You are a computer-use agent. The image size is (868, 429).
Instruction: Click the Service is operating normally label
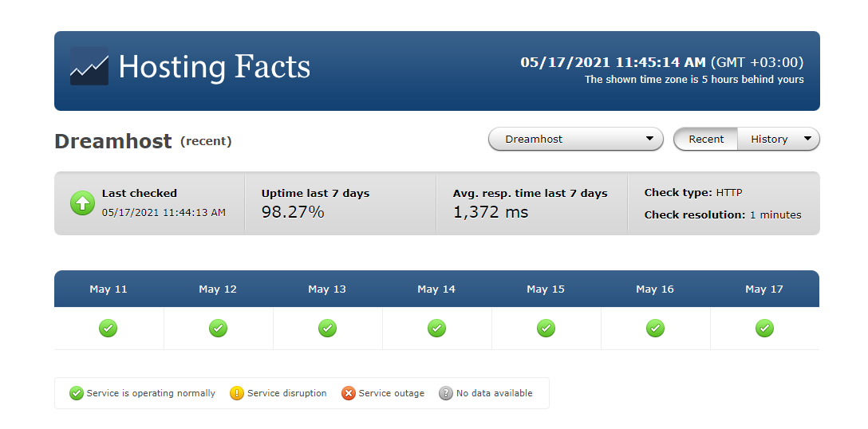click(x=151, y=394)
